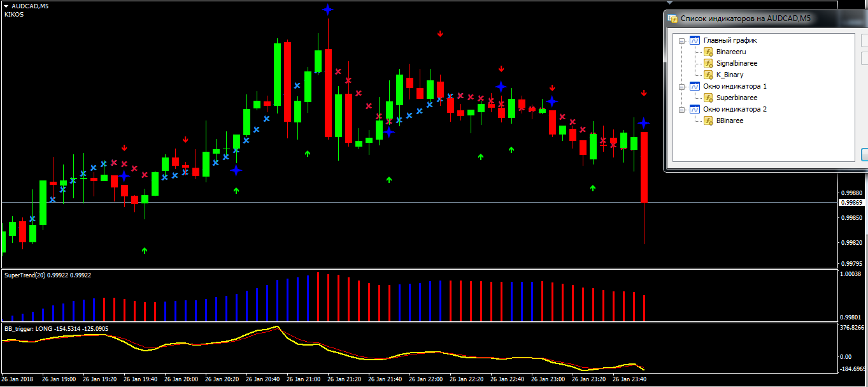Collapse the Главный график tree node
868x387 pixels.
681,41
